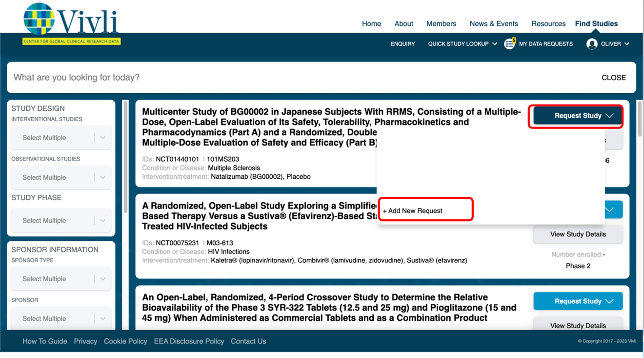Screen dimensions: 644x358
Task: Click Request Study for the BG00002 study
Action: pos(578,116)
